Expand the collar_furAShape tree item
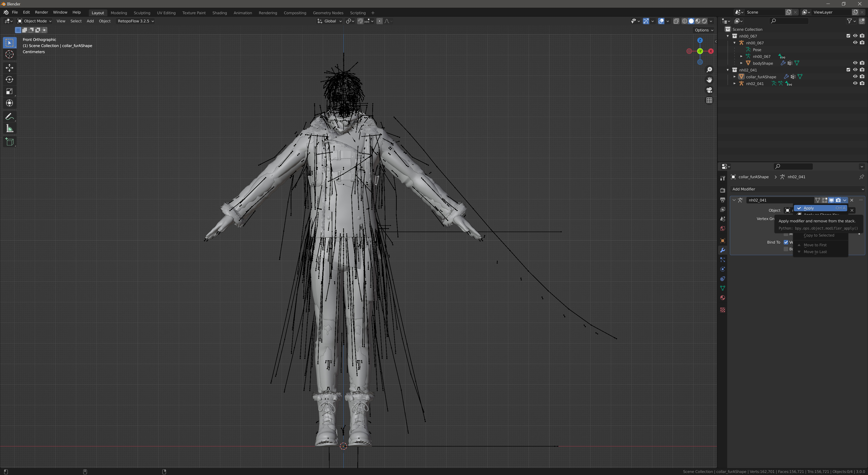This screenshot has height=475, width=868. (735, 76)
